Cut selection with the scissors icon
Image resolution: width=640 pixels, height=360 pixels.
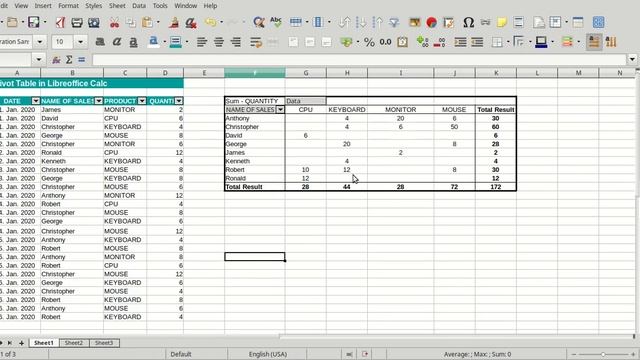(114, 22)
